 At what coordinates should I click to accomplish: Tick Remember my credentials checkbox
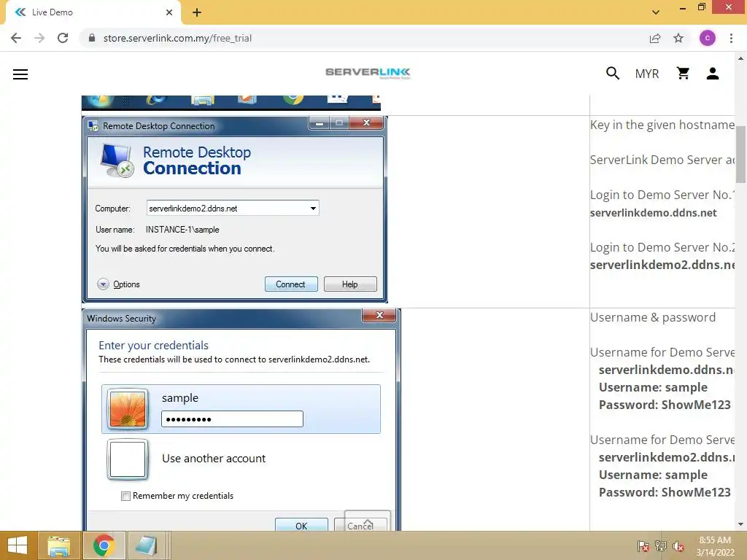125,496
